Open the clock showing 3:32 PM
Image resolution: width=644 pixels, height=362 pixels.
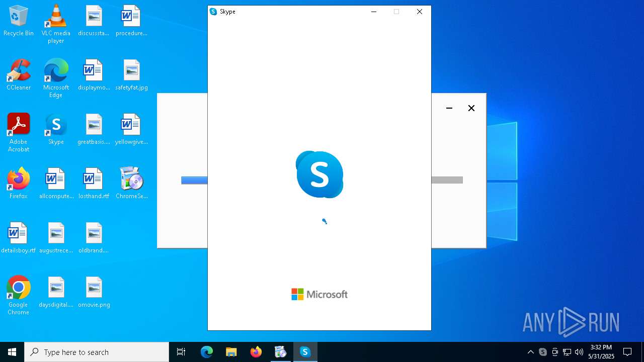click(x=601, y=352)
